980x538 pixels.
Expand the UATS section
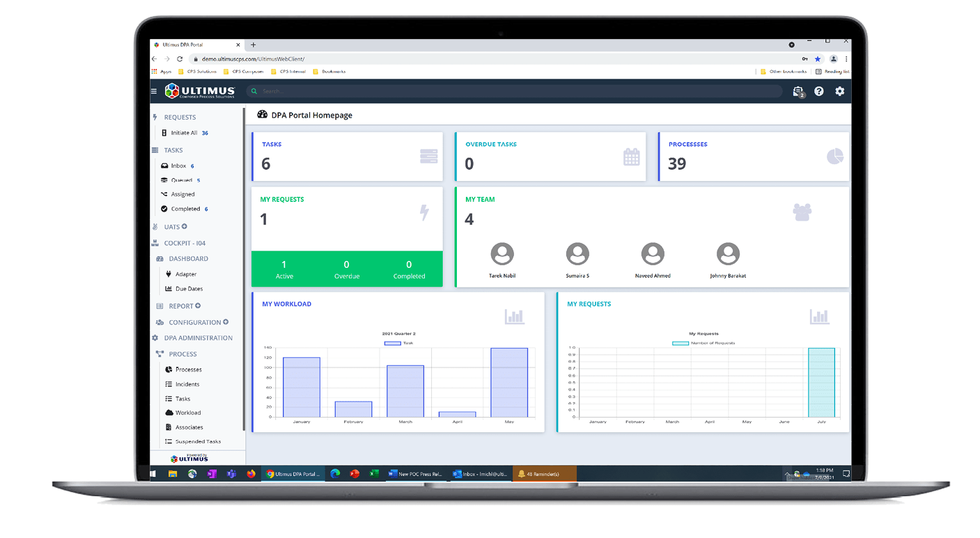click(x=172, y=227)
